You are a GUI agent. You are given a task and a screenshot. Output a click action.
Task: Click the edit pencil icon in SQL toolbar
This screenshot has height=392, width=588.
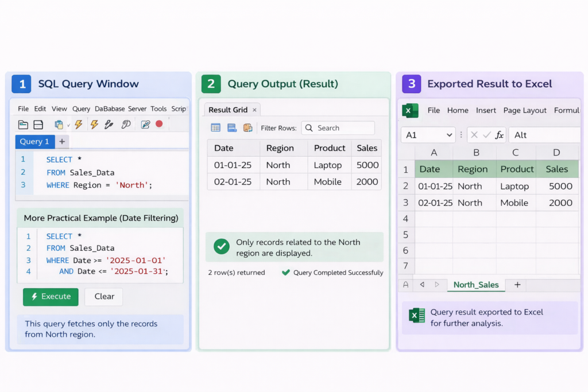point(145,125)
